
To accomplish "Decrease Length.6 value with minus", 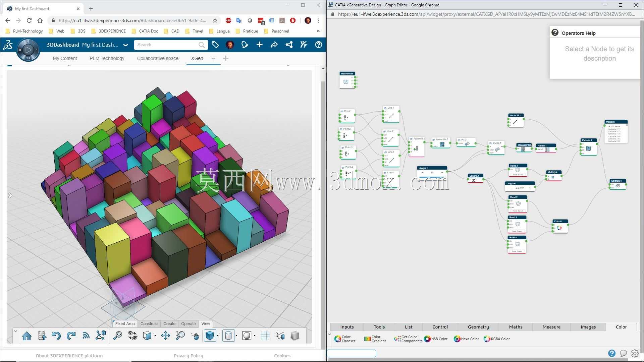I will click(x=510, y=188).
